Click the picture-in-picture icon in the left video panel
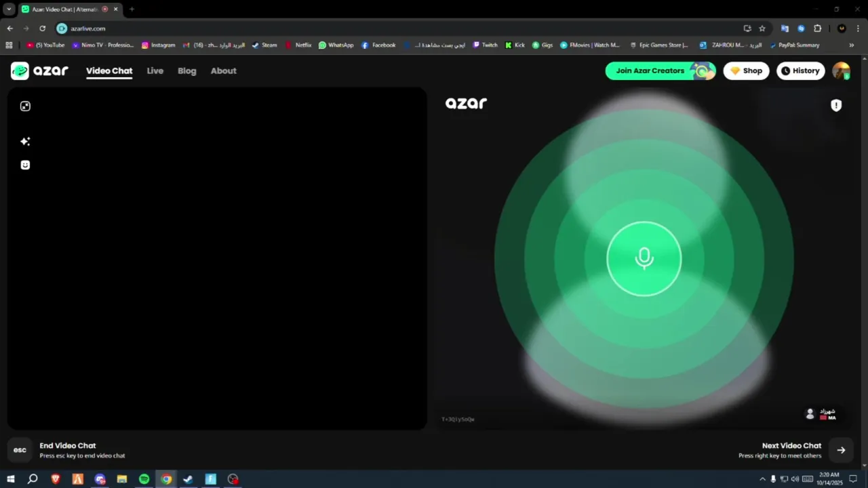 pos(25,106)
